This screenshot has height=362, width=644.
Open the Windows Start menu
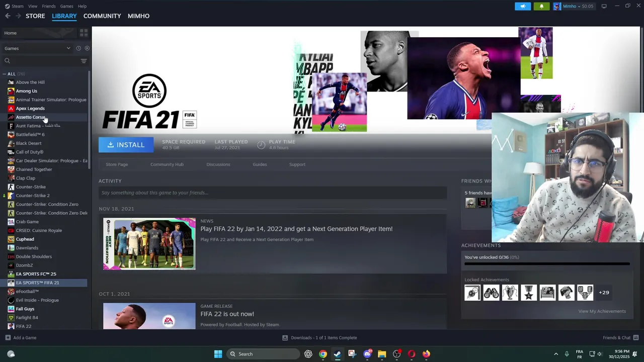click(x=218, y=354)
